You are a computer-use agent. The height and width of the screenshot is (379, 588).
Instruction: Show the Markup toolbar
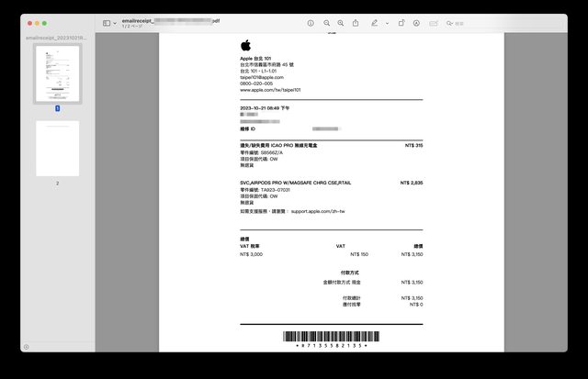(416, 22)
